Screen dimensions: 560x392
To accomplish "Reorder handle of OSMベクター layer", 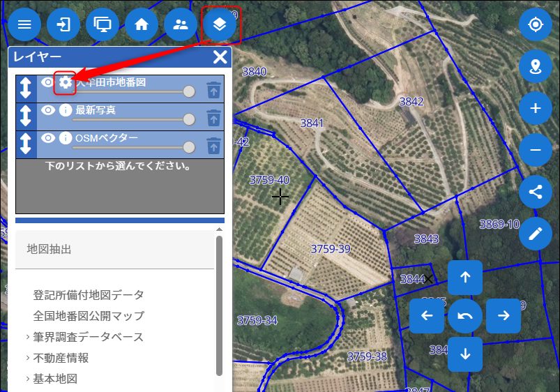I will [26, 144].
